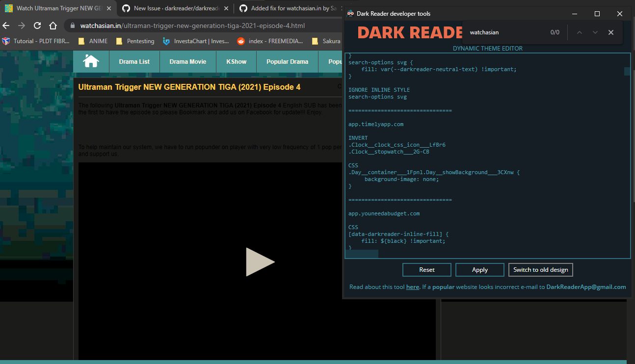Open the Sakura bookmark folder

tap(326, 41)
